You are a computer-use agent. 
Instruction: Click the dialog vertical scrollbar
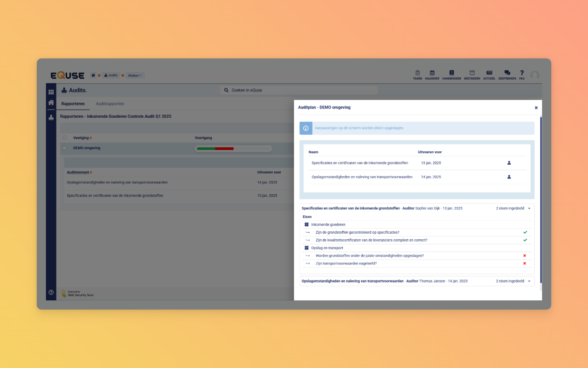(541, 200)
